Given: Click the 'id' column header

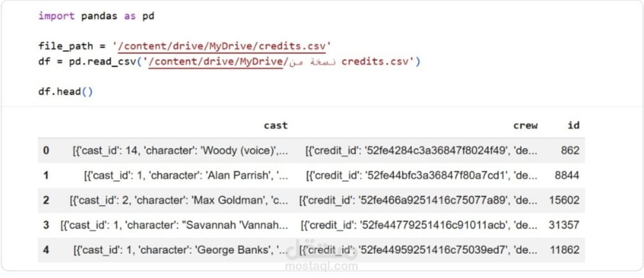Looking at the screenshot, I should [x=573, y=126].
